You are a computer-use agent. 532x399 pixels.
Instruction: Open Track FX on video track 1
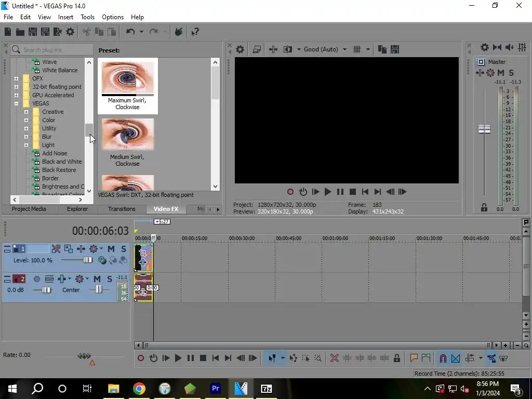coord(81,249)
